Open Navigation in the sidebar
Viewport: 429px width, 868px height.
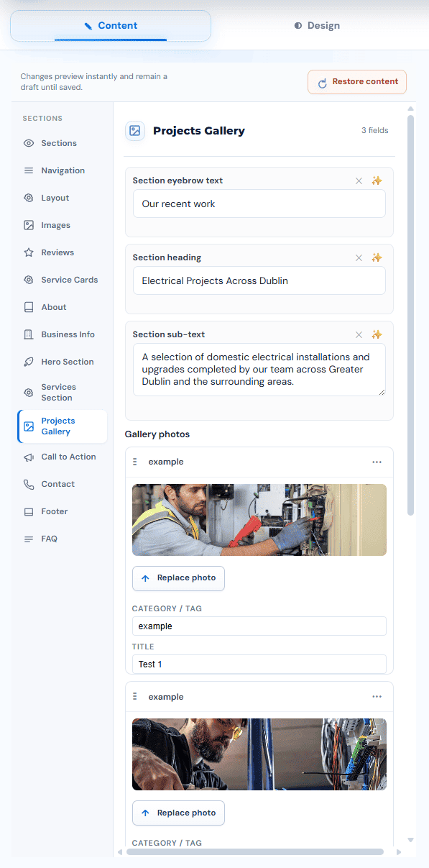tap(63, 170)
